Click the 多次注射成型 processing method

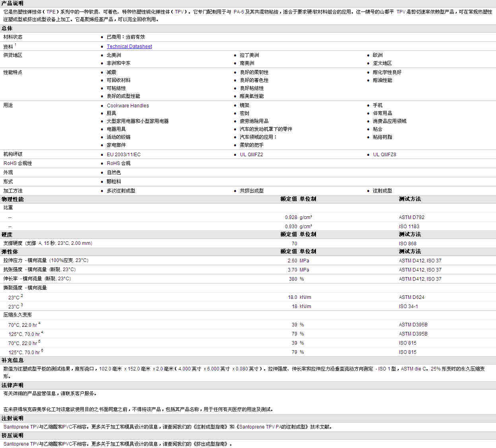click(x=121, y=191)
